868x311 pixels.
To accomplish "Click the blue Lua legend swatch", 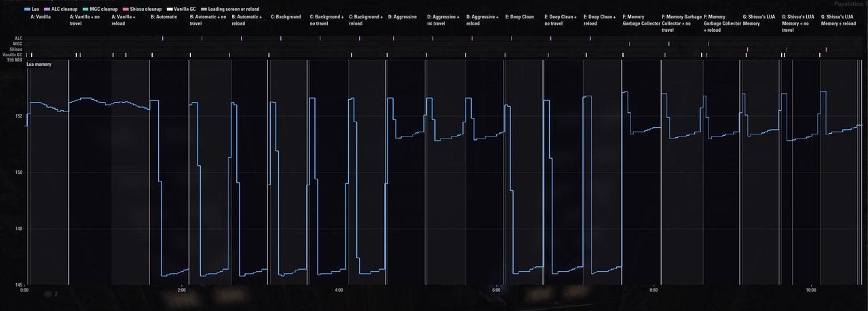I will [27, 9].
